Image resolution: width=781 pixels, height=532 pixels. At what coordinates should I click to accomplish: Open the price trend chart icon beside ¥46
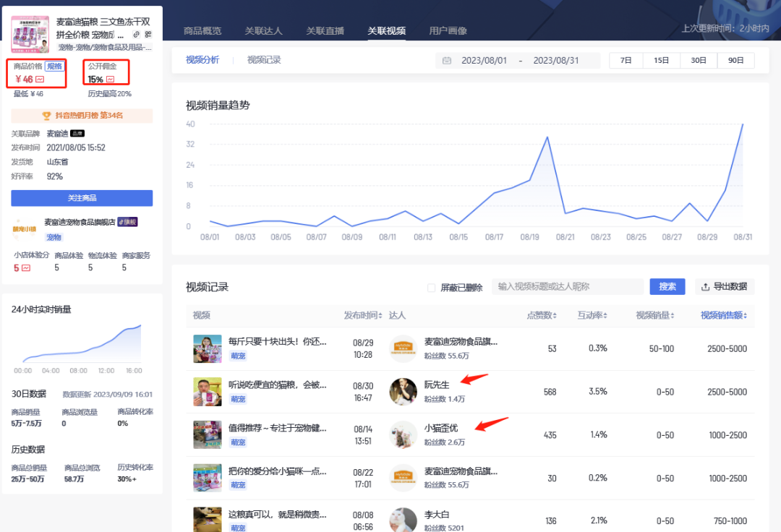40,79
